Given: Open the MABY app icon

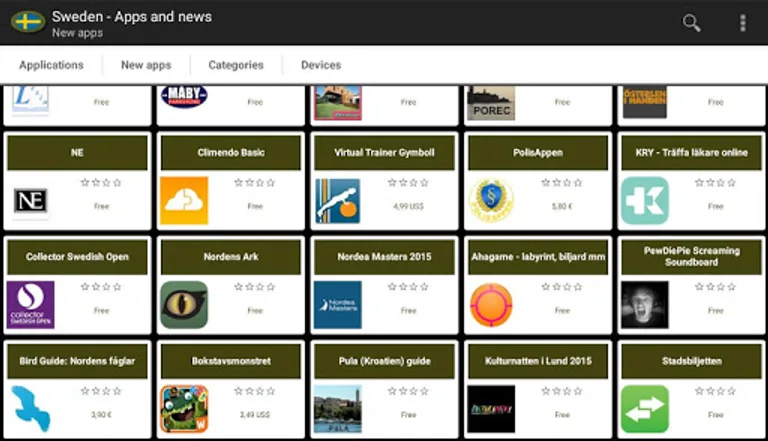Looking at the screenshot, I should coord(184,97).
